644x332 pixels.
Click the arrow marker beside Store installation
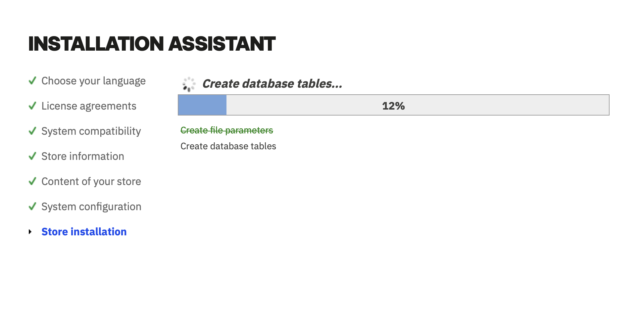point(30,232)
